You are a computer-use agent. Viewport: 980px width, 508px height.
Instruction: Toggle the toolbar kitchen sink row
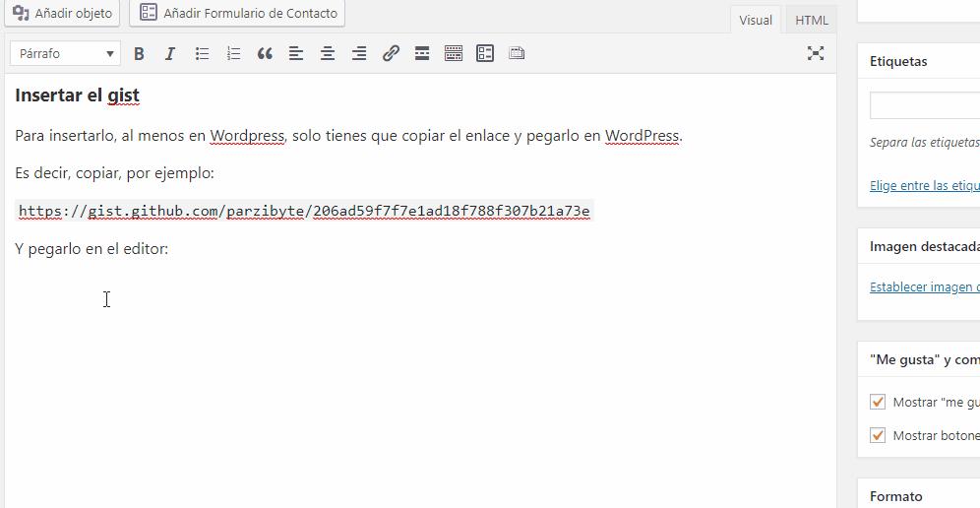[x=454, y=54]
